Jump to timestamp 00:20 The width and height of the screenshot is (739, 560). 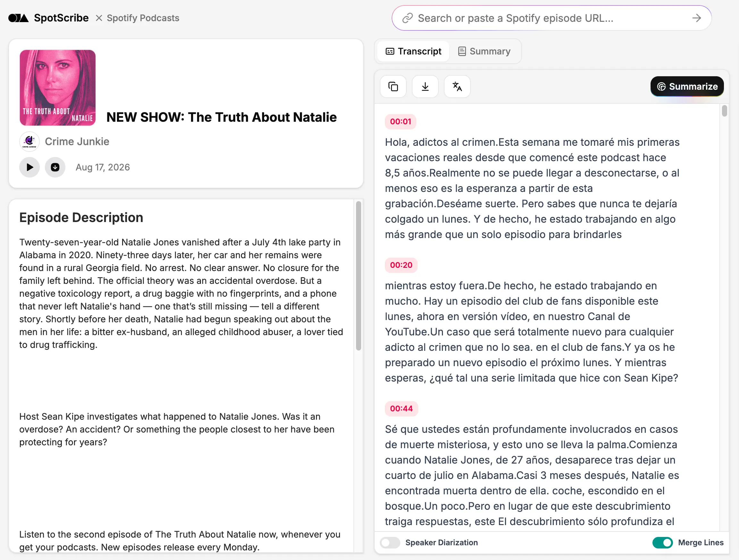(401, 265)
